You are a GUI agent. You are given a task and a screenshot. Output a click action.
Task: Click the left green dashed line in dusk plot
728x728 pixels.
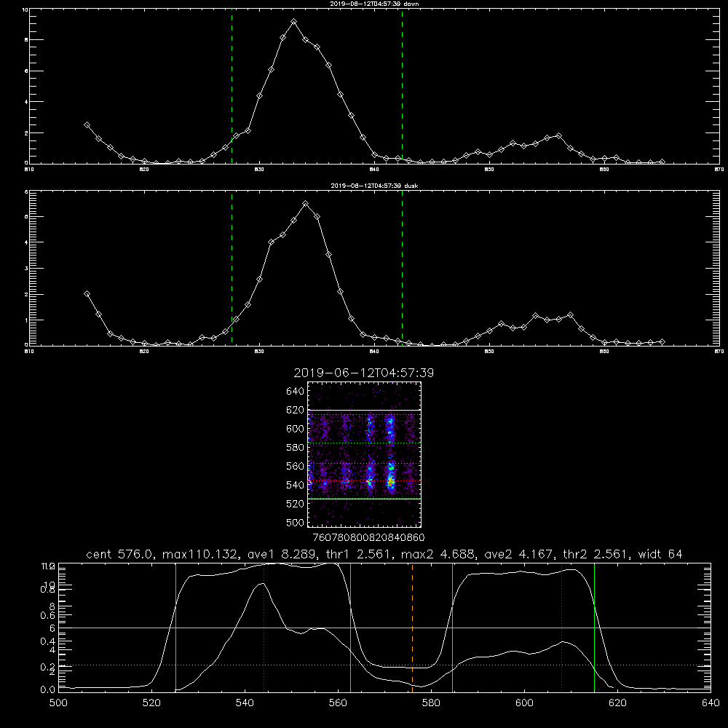232,269
